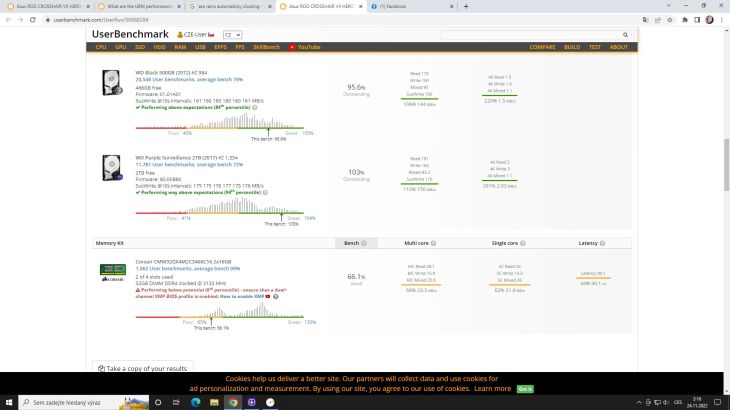Click info icon after WD Purple percentile
The image size is (730, 410).
point(265,193)
